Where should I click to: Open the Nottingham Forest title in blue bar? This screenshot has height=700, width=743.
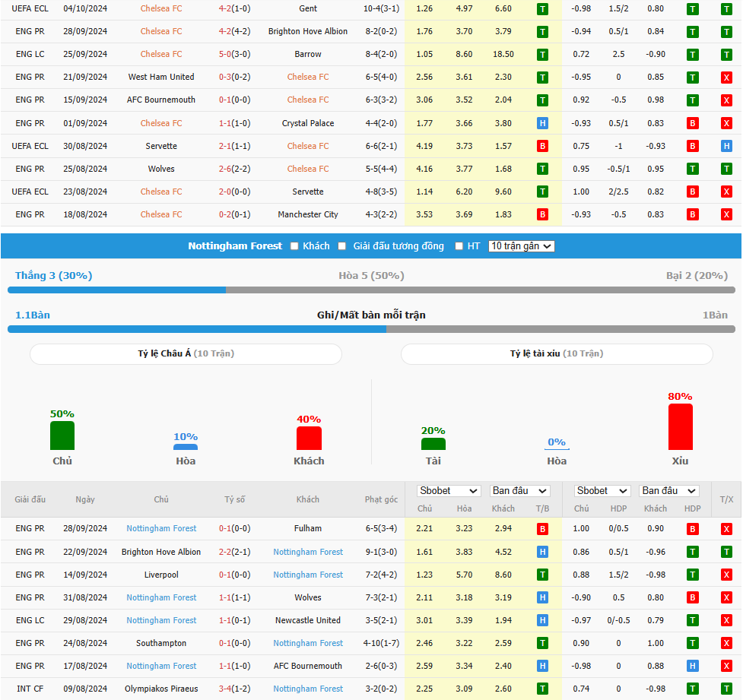235,246
